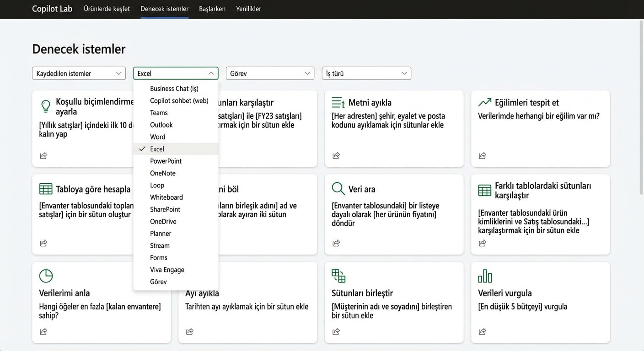The height and width of the screenshot is (351, 644).
Task: Expand the Görev filter dropdown
Action: click(x=270, y=73)
